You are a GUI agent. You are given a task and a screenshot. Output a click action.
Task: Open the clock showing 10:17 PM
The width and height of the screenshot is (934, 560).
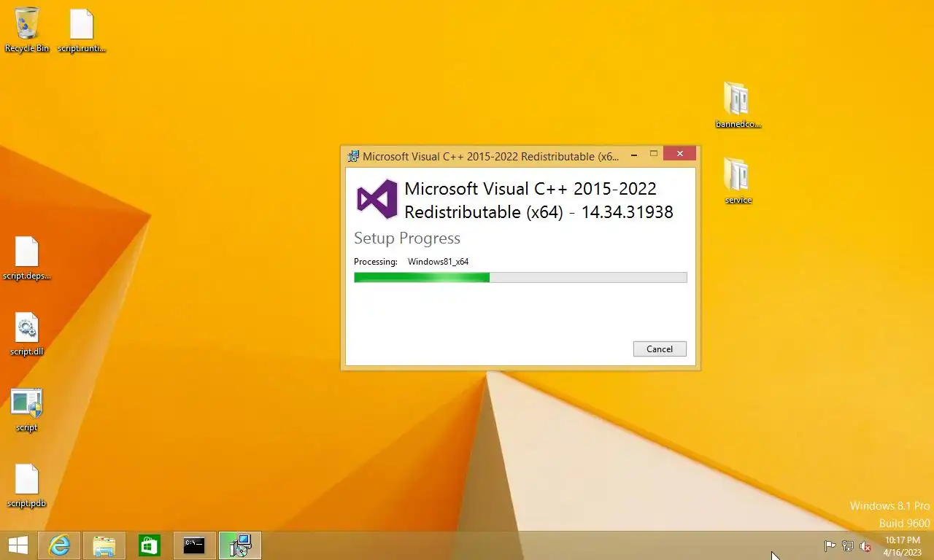pos(903,546)
